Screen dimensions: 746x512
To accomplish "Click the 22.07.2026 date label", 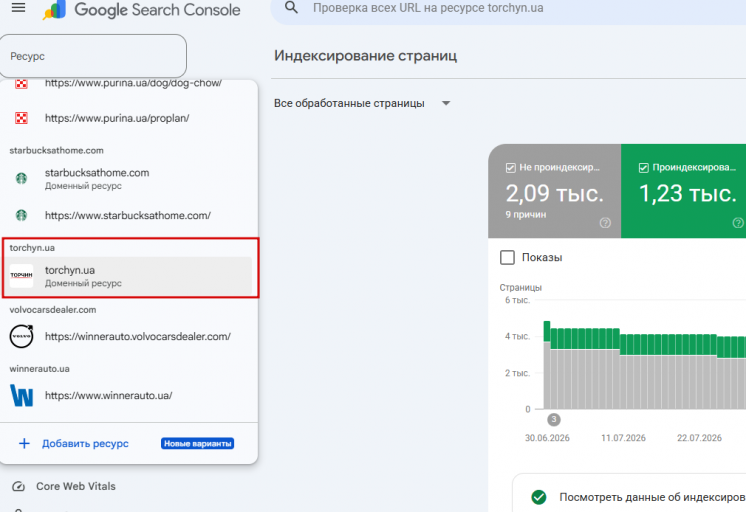I will (x=699, y=438).
